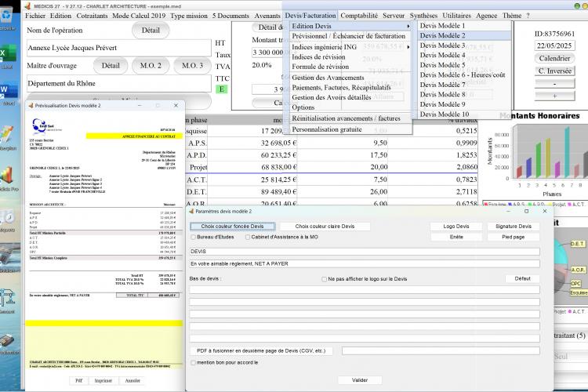Select Devis Modèle 6 - Heures/coût
The image size is (588, 392).
(464, 74)
